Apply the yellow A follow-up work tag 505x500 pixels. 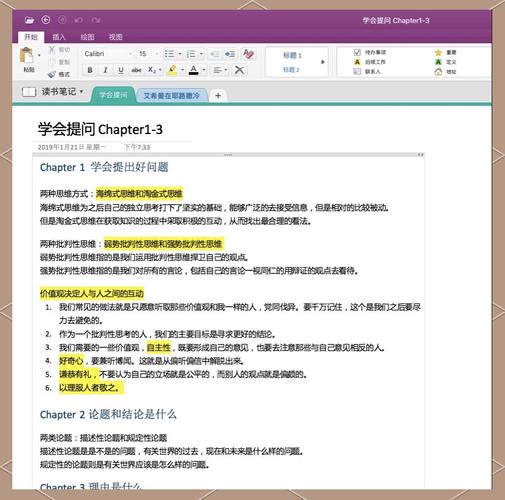coord(357,62)
